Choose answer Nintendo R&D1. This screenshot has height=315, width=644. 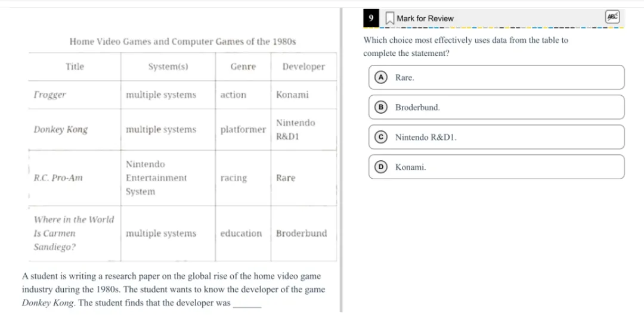point(496,137)
